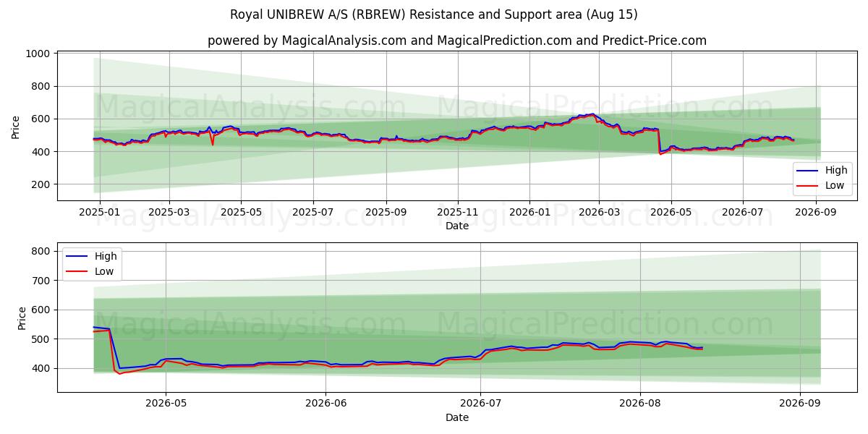Click the chart title 'Royal UNIBREW A/S (RBREW) Resistance and Support area (Aug 15)'

pos(434,14)
